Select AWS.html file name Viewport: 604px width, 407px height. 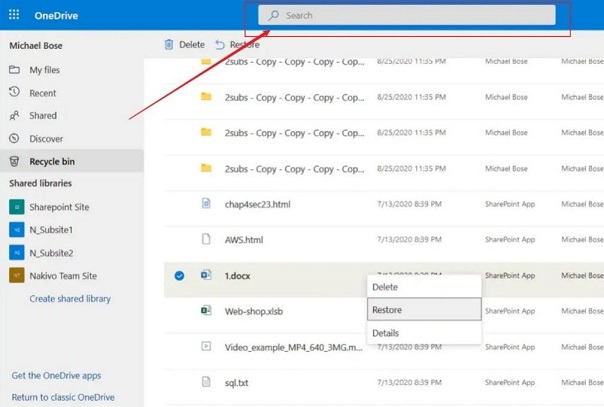pos(244,240)
